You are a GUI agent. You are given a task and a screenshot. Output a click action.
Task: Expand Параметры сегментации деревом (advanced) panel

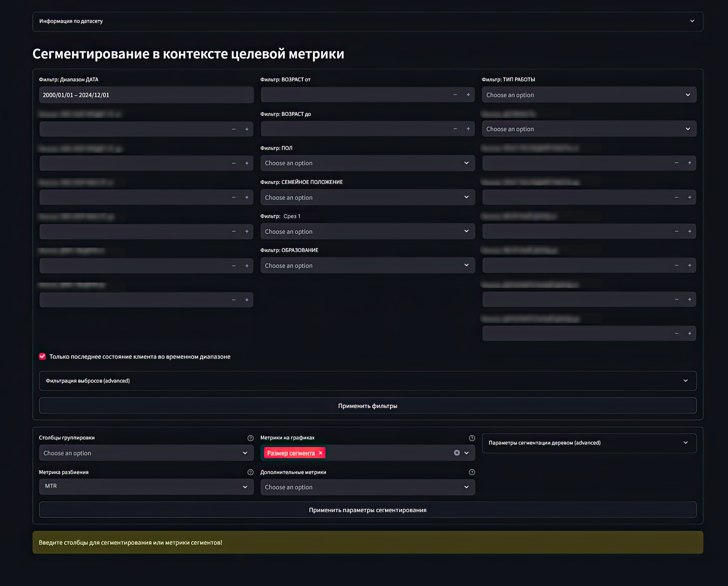tap(588, 443)
